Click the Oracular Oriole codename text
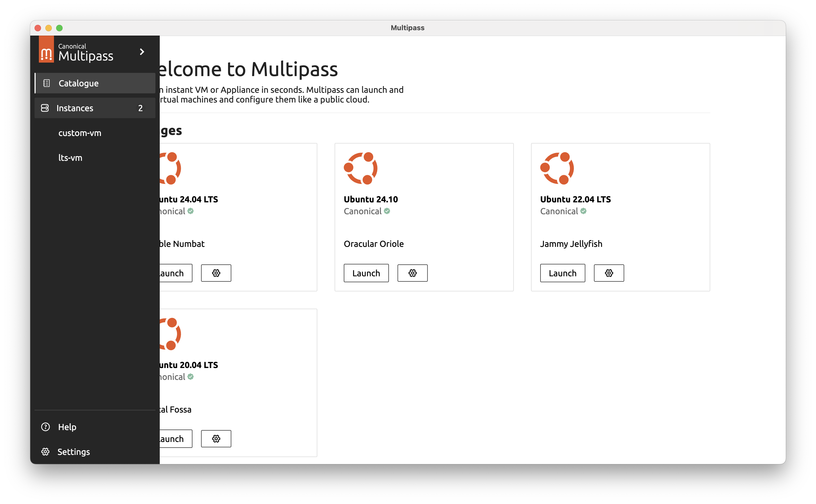Screen dimensions: 816x504 click(x=374, y=244)
